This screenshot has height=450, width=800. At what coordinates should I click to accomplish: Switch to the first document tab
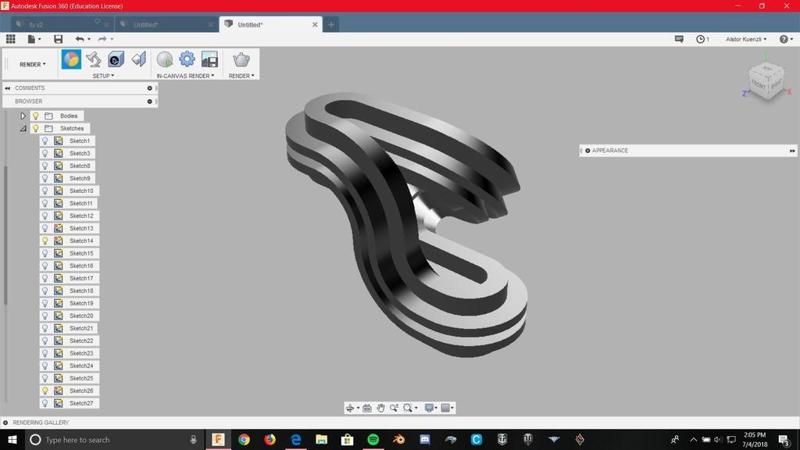pos(63,24)
